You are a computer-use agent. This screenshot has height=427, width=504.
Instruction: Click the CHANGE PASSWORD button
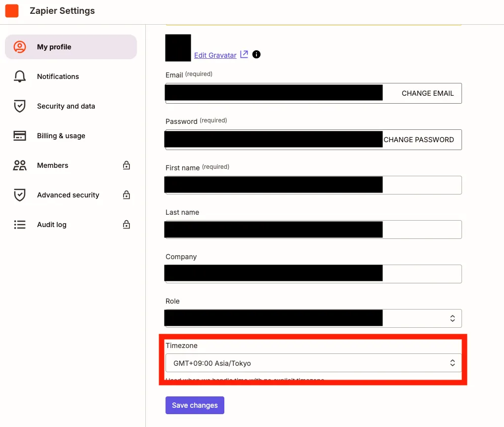[419, 140]
